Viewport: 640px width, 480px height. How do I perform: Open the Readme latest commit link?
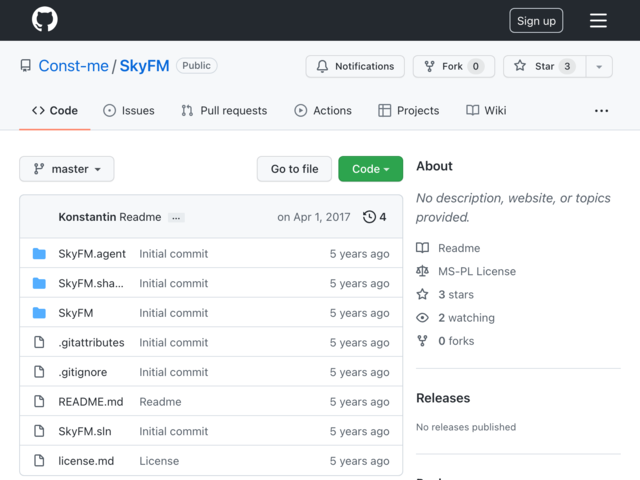pos(140,217)
